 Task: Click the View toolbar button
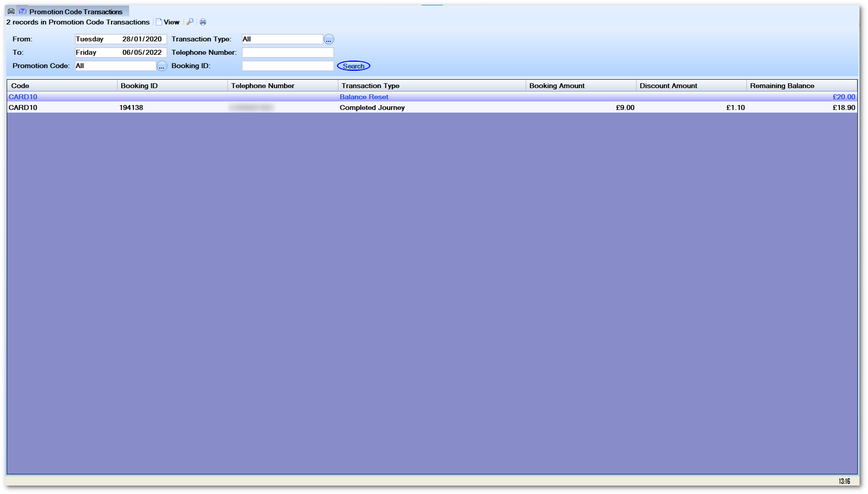167,22
